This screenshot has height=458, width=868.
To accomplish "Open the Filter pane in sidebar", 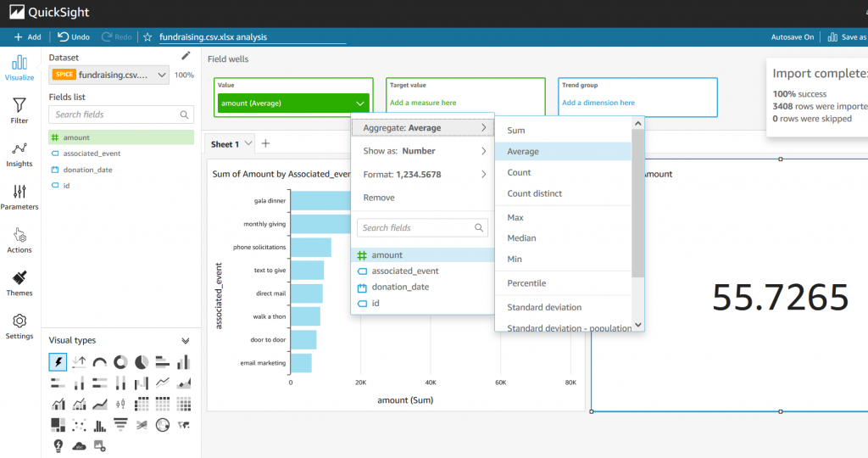I will (19, 111).
